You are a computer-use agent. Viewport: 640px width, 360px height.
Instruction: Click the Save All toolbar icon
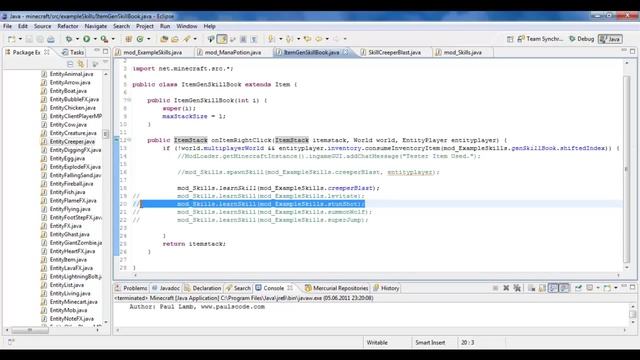tap(40, 39)
